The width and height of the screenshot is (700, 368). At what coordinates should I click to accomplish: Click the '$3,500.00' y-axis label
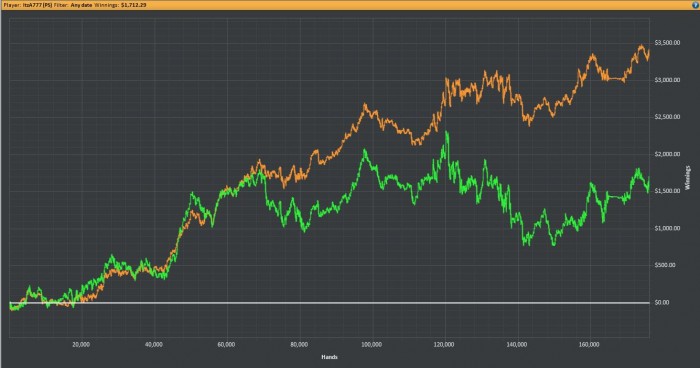(667, 43)
